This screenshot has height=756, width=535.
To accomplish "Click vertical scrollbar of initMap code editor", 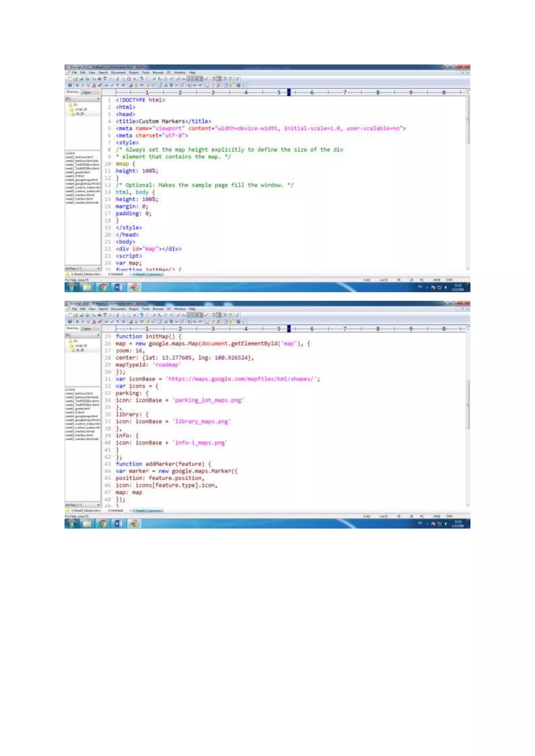I will tap(468, 404).
